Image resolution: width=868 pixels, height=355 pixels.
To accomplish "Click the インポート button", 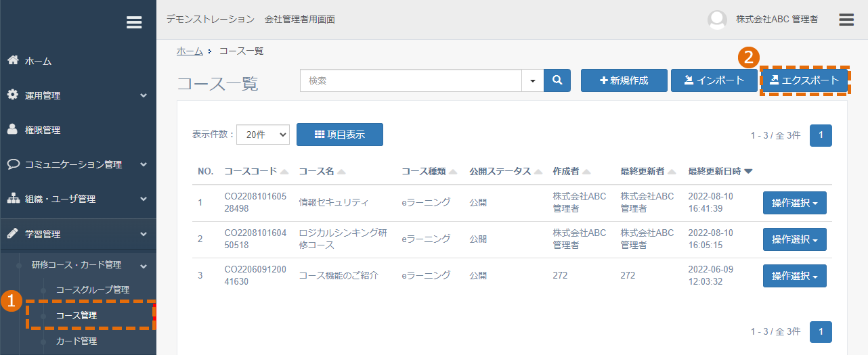I will [714, 80].
